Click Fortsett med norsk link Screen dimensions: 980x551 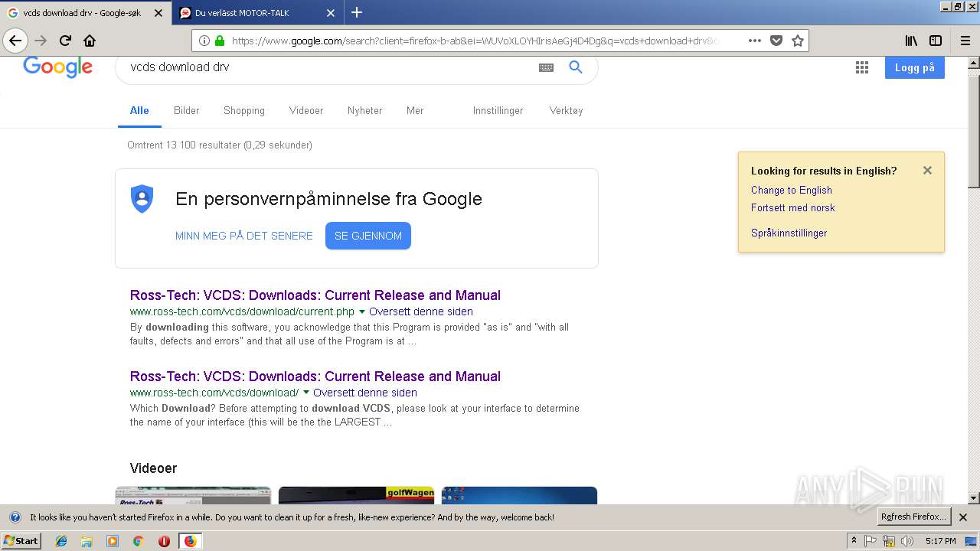[x=792, y=208]
